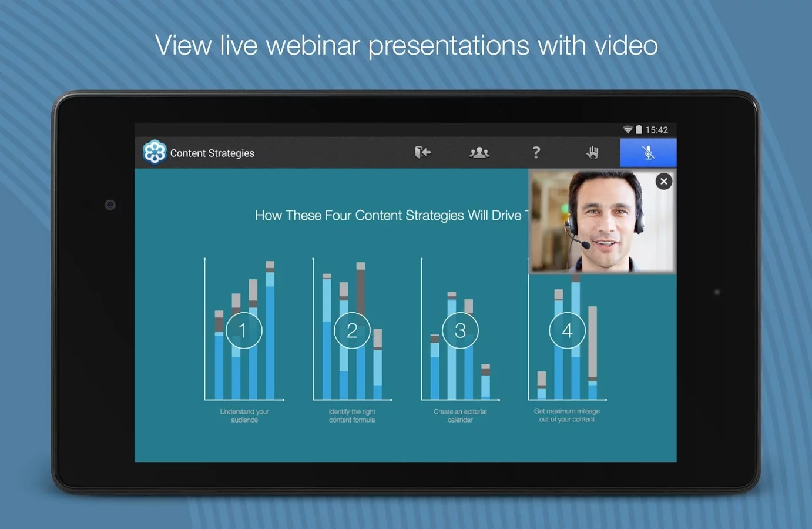Tap the circled number 4 on chart

click(x=567, y=330)
